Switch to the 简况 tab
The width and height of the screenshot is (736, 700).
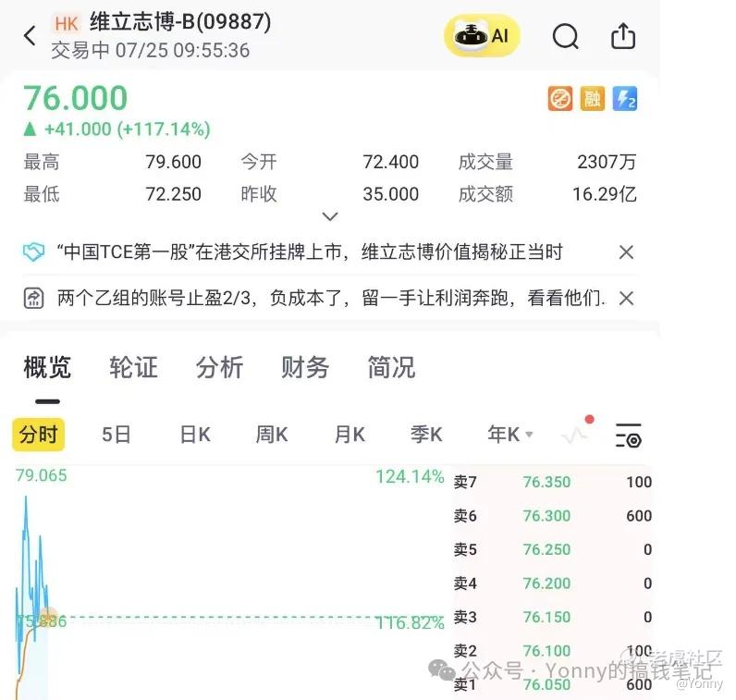(x=391, y=367)
